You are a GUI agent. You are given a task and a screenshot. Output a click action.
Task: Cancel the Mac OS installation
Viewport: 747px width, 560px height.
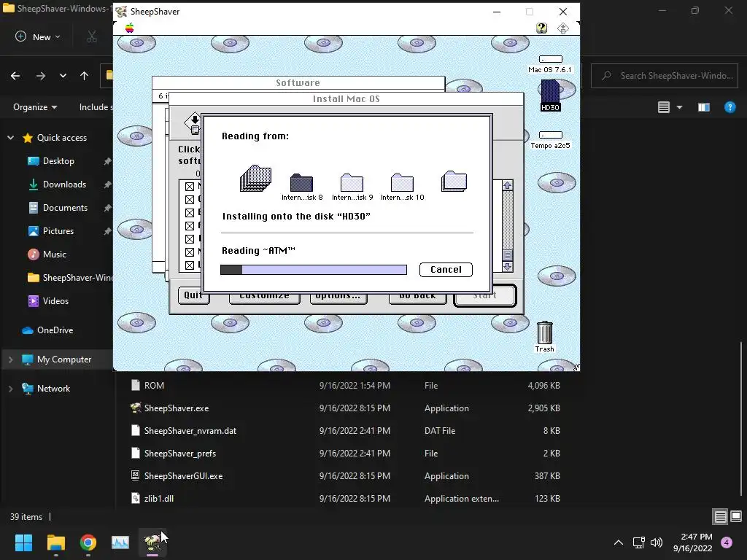coord(446,270)
